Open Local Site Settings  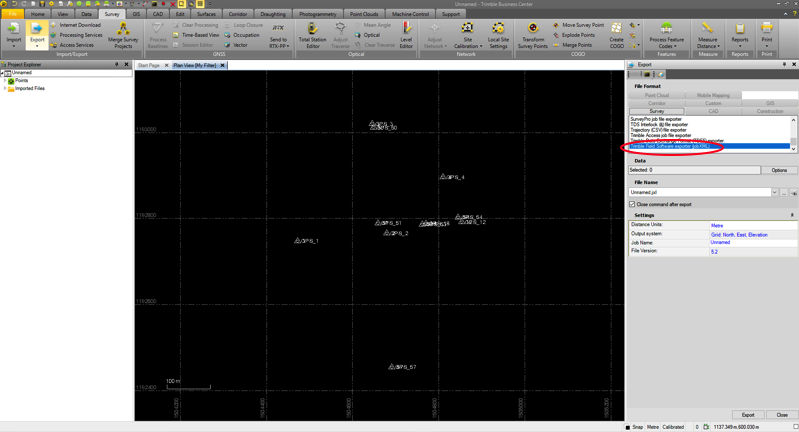click(498, 35)
